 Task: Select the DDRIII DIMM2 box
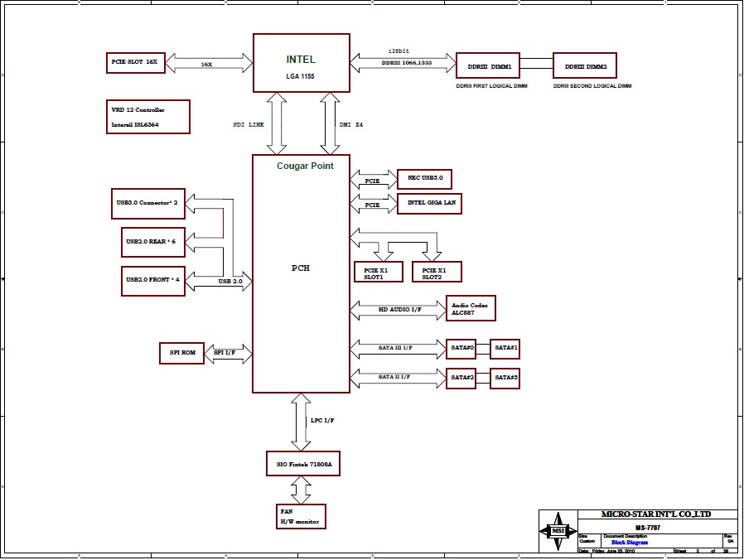click(x=585, y=65)
